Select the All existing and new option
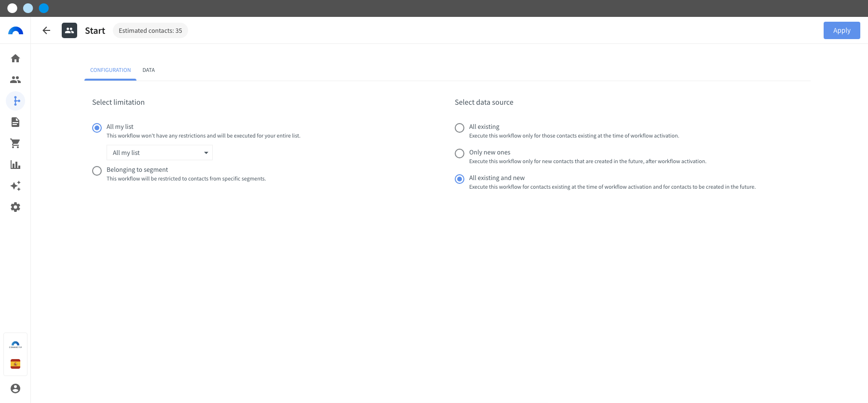Viewport: 868px width, 403px height. (460, 179)
